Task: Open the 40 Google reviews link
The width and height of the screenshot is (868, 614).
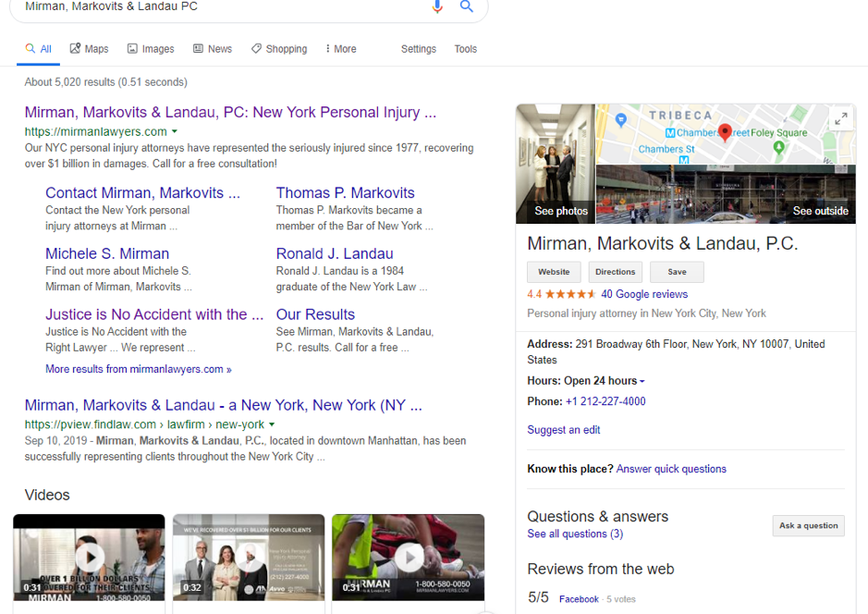Action: [x=644, y=294]
